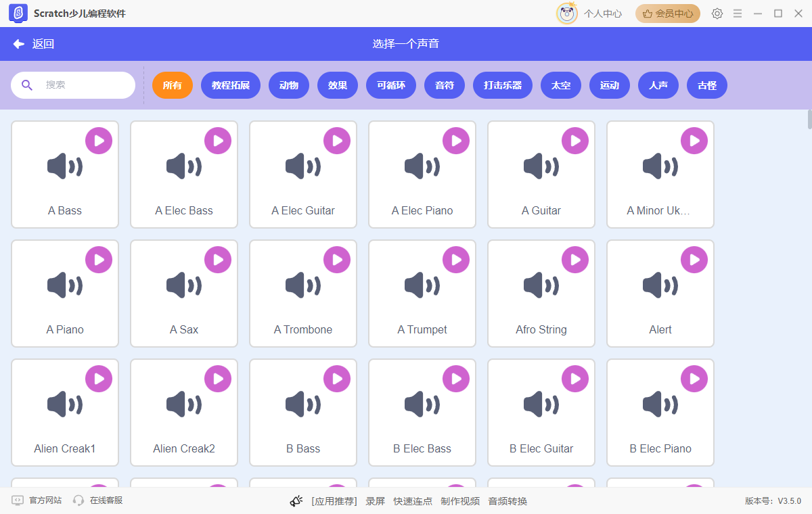Filter sounds by 太空 category
Image resolution: width=812 pixels, height=514 pixels.
tap(561, 85)
